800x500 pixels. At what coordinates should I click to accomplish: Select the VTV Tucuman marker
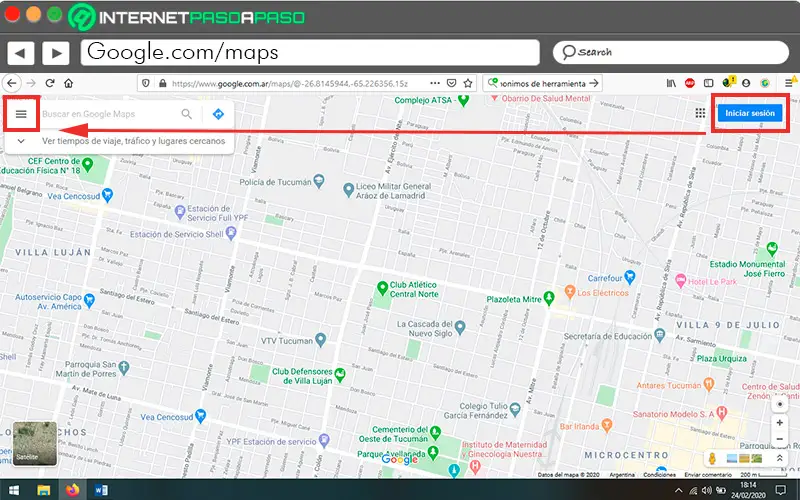tap(320, 340)
